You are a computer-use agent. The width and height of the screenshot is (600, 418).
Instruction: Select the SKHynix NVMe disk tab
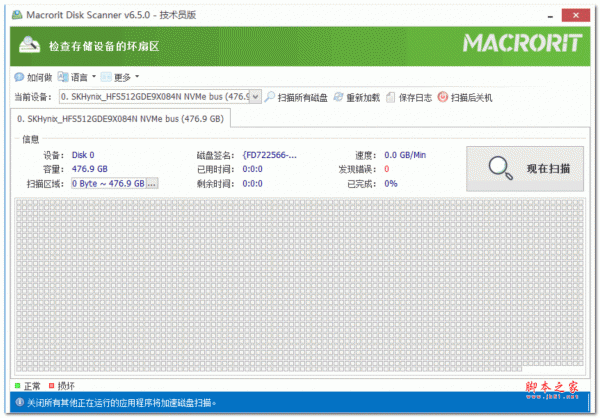120,119
